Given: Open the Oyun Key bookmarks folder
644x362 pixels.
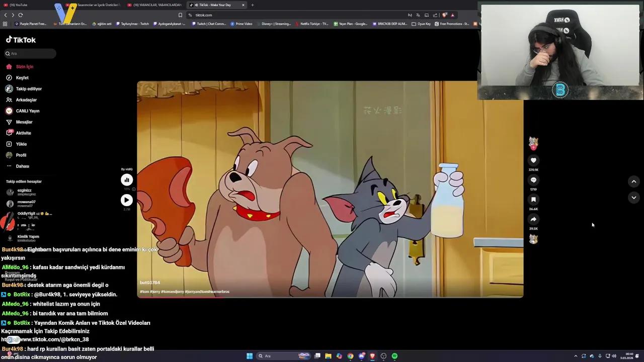Looking at the screenshot, I should click(x=421, y=24).
